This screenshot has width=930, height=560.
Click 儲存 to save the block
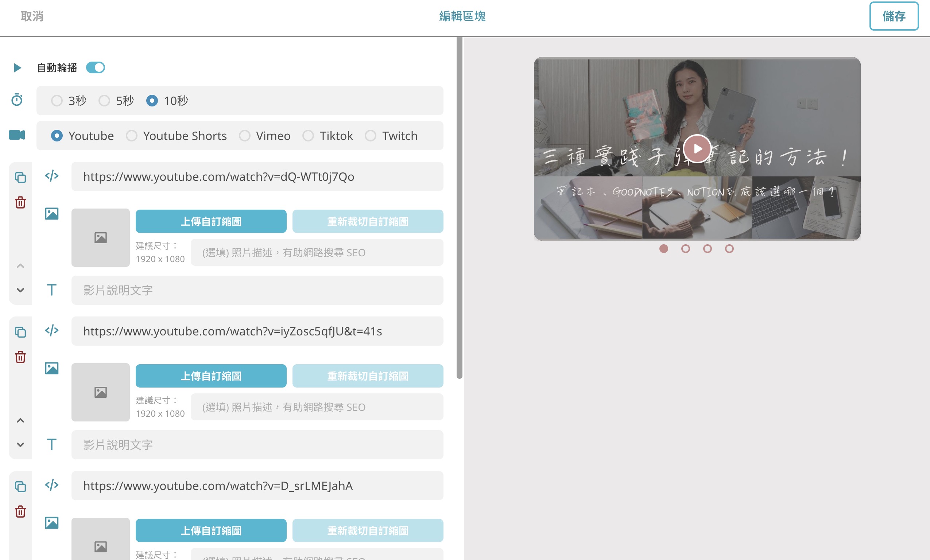tap(894, 16)
